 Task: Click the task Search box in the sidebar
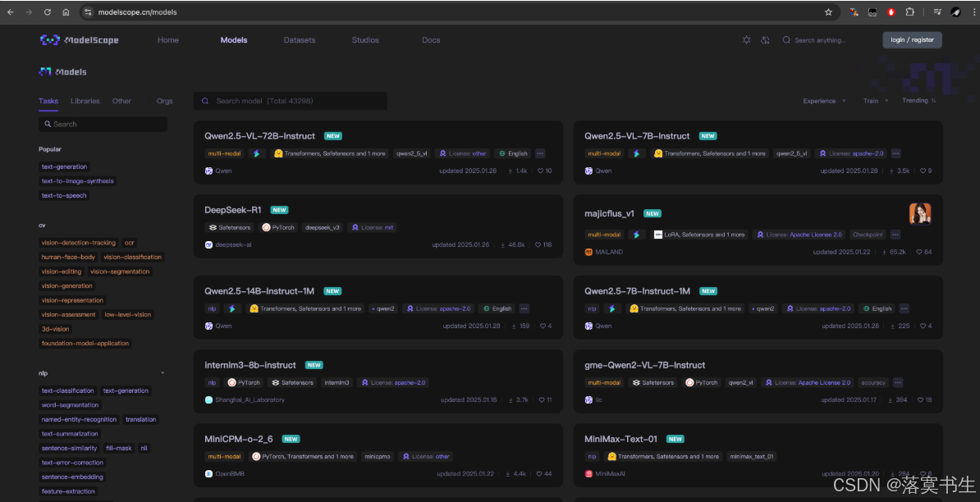[103, 124]
